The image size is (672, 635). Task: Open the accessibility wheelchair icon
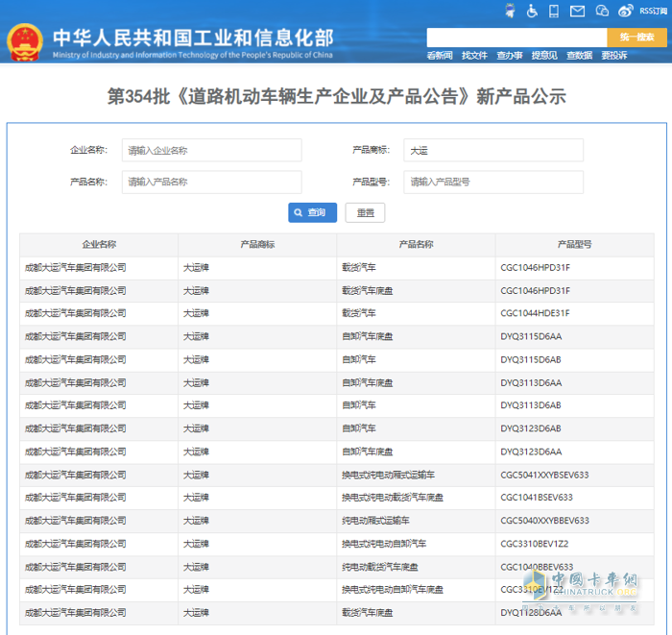[532, 11]
